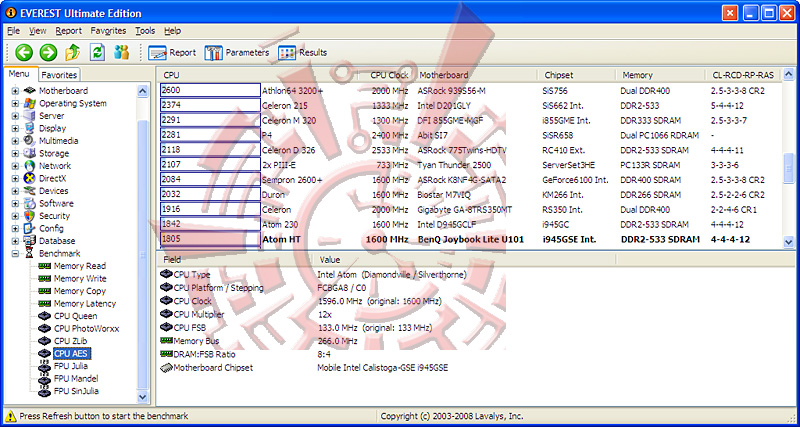Click the green Forward arrow icon
The image size is (800, 427).
click(x=48, y=52)
